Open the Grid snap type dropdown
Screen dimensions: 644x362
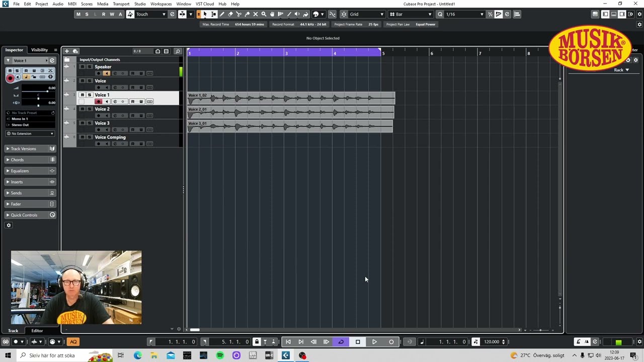366,14
